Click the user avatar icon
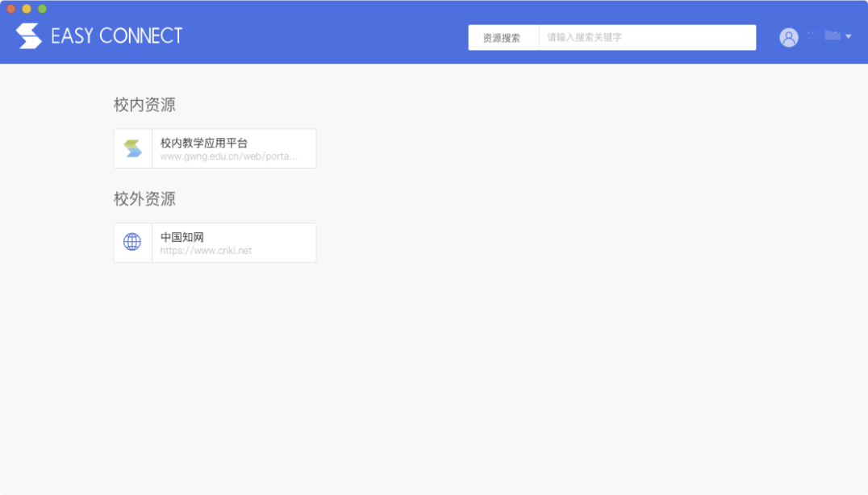Screen dimensions: 868x495 (788, 37)
